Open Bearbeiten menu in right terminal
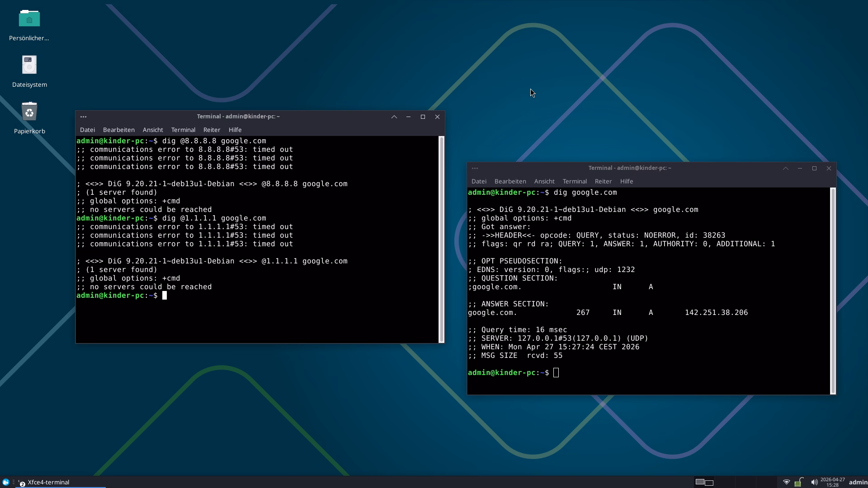This screenshot has height=488, width=868. coord(510,181)
